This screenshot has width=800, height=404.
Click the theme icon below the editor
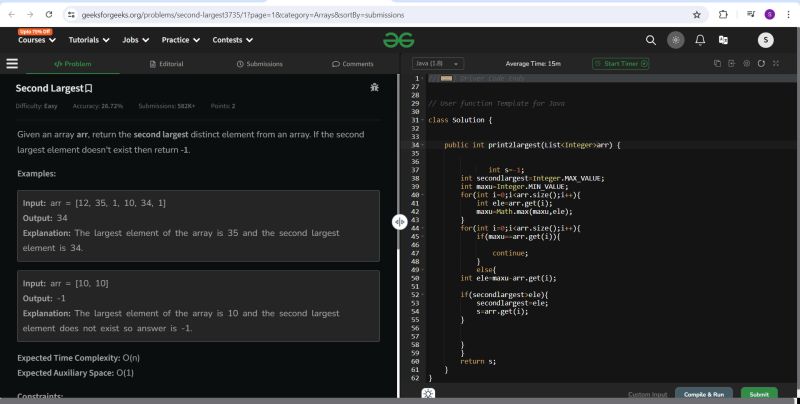428,393
